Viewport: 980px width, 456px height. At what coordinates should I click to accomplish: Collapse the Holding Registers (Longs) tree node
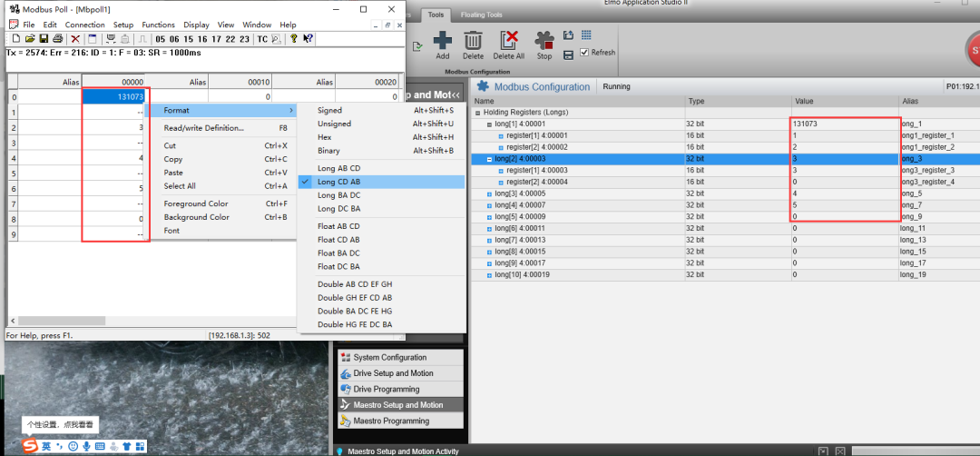[x=478, y=113]
